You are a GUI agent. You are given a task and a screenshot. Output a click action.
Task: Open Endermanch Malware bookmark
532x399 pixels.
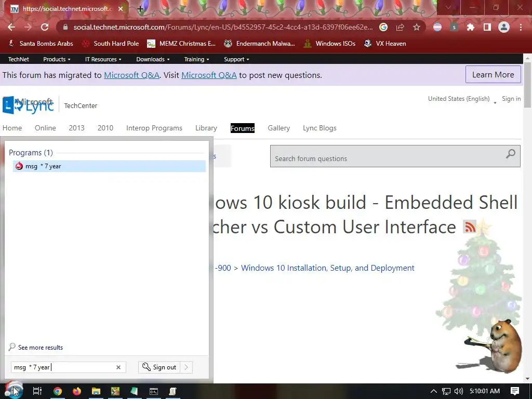pyautogui.click(x=260, y=44)
